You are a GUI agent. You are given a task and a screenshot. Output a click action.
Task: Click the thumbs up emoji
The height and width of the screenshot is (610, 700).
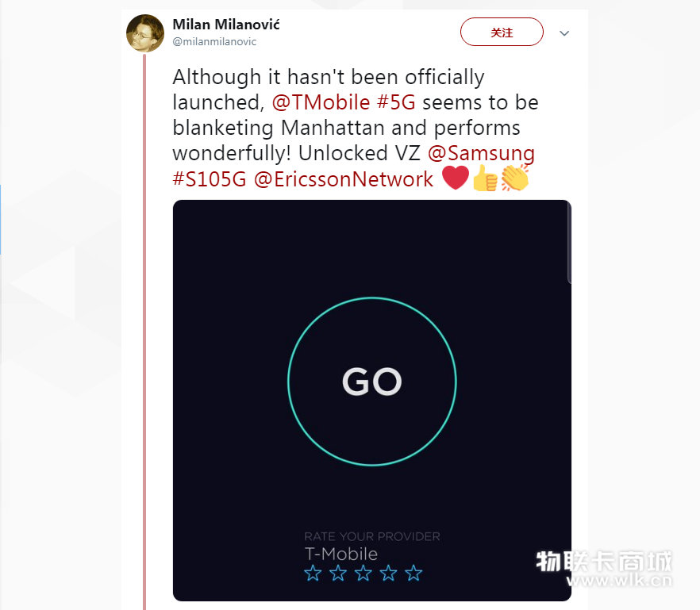click(x=485, y=178)
